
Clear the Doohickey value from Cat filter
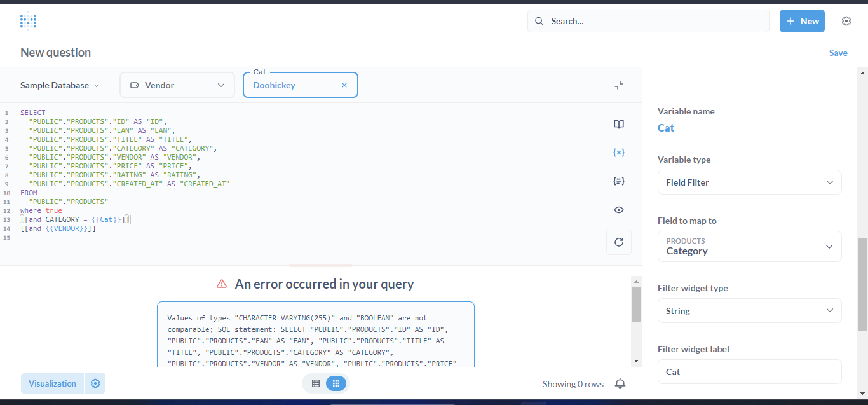tap(344, 85)
